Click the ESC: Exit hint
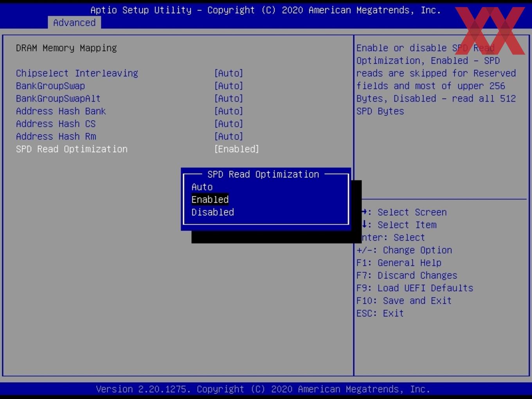The height and width of the screenshot is (399, 532). (x=380, y=313)
